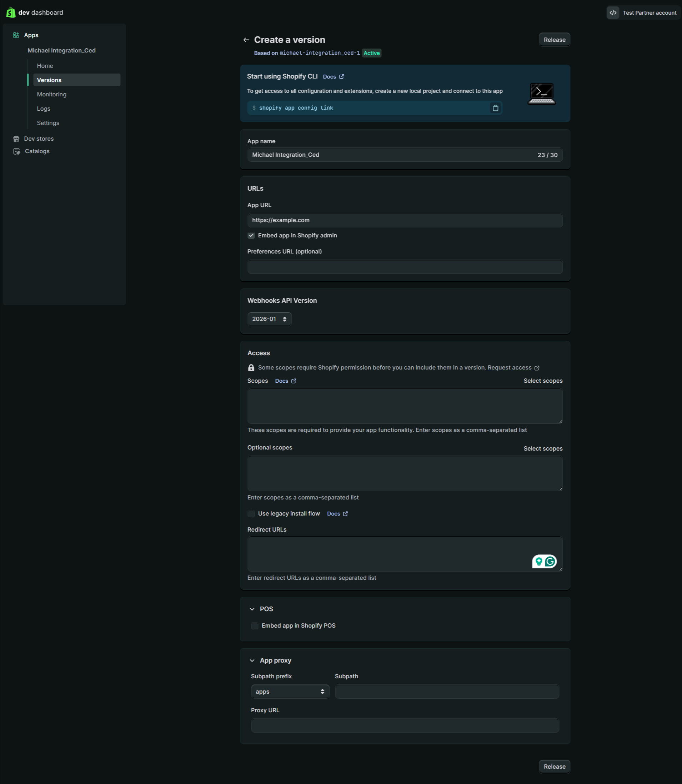Click the Grammarly icon in Redirect URLs
The width and height of the screenshot is (682, 784).
click(550, 561)
